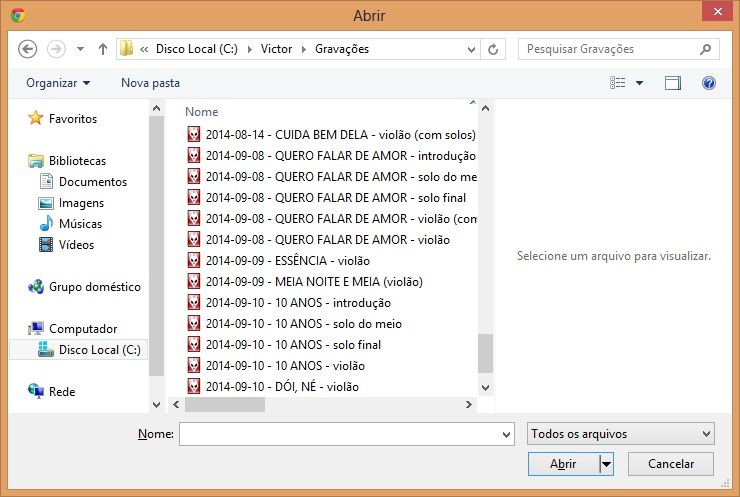Select Computador in navigation pane

72,329
